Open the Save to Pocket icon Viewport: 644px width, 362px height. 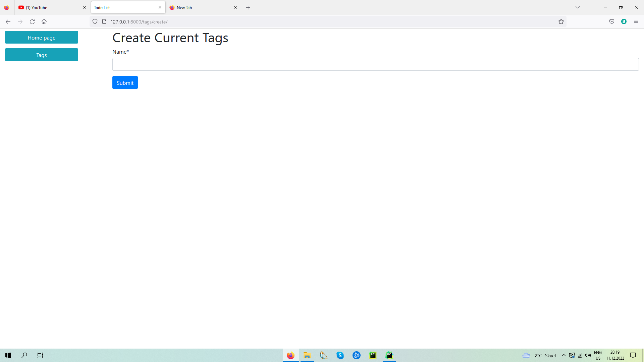point(612,22)
